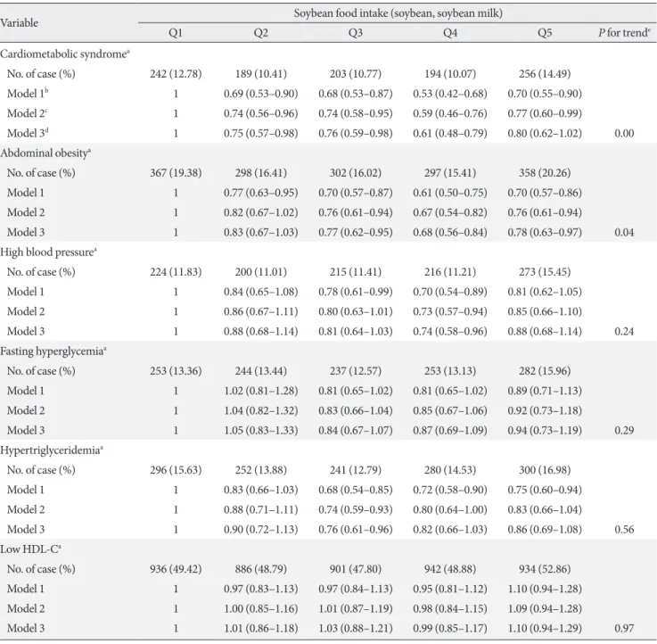Click value '273 (15.45)'

(x=545, y=272)
